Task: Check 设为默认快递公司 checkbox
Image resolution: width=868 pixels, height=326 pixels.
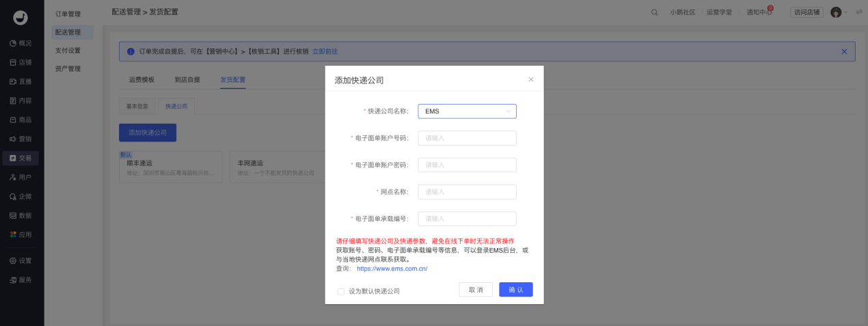Action: (x=341, y=291)
